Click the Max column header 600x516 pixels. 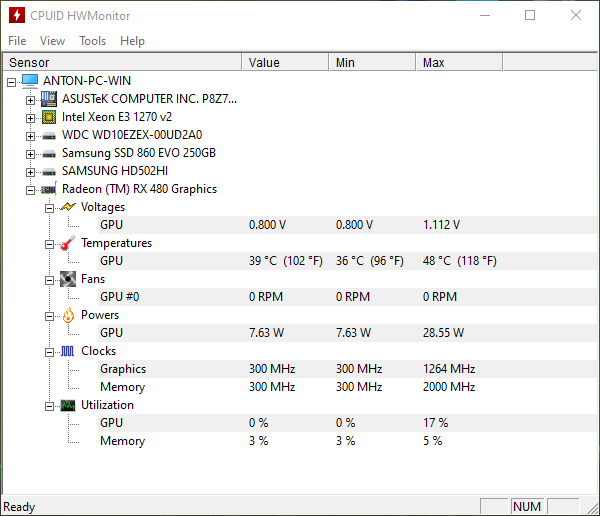pos(459,62)
